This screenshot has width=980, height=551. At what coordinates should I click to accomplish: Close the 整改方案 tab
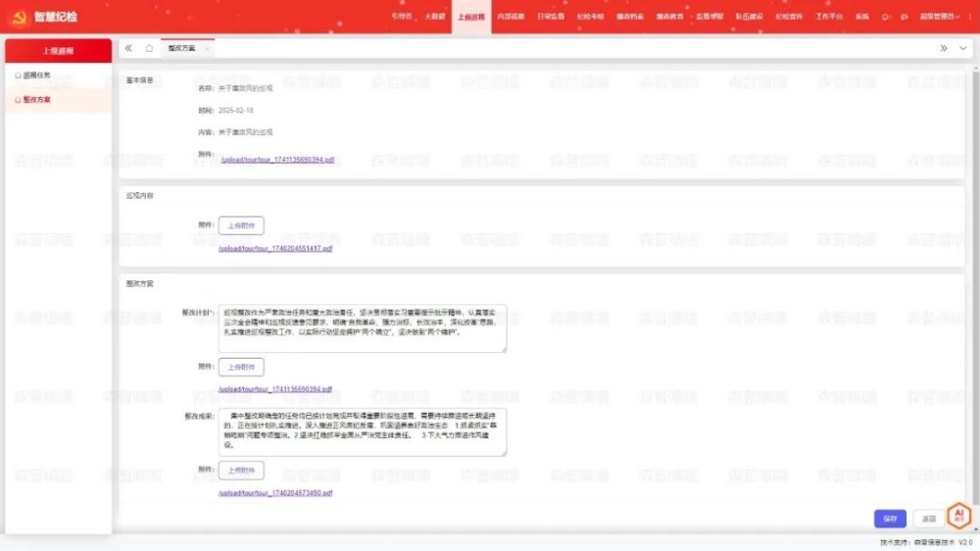pos(206,49)
